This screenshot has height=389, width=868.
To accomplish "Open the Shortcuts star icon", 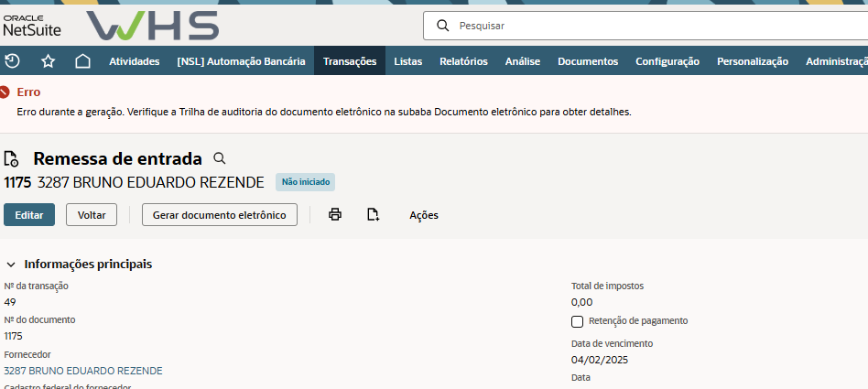I will tap(48, 61).
